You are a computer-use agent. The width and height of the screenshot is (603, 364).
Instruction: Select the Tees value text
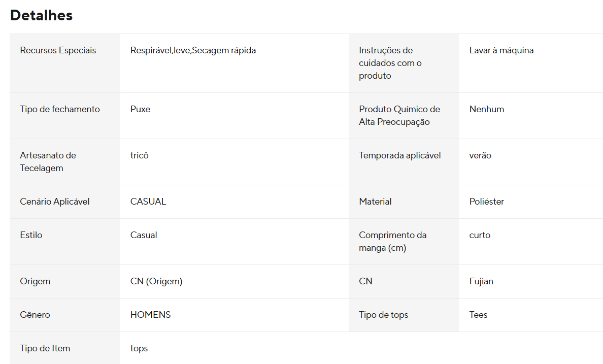pos(478,315)
